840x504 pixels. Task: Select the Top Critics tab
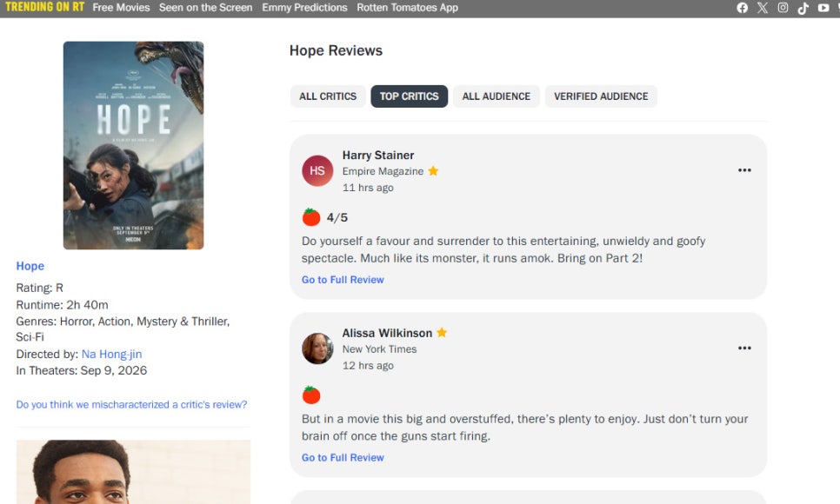pyautogui.click(x=410, y=96)
